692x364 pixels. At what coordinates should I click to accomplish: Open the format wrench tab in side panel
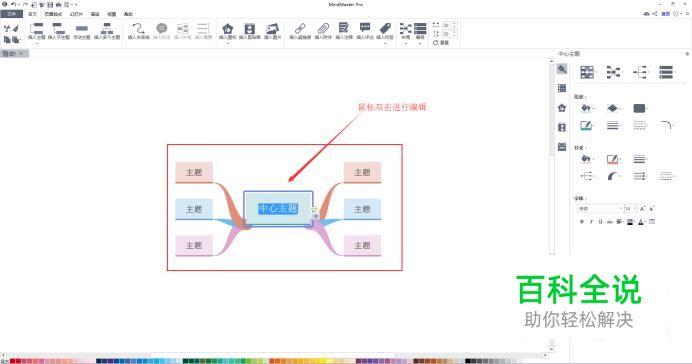562,69
